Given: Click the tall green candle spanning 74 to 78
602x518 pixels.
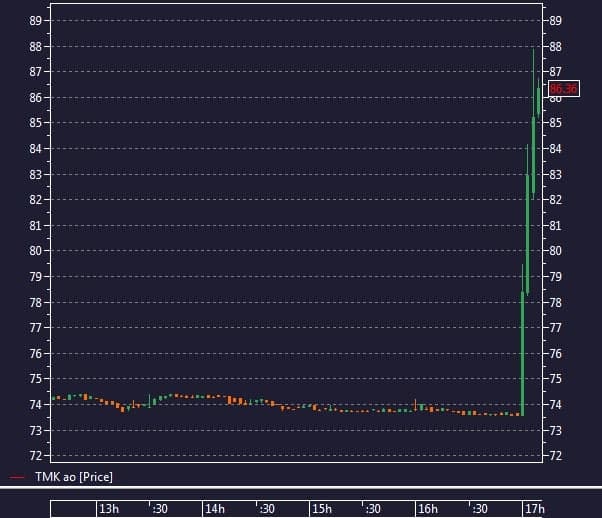Looking at the screenshot, I should tap(523, 353).
